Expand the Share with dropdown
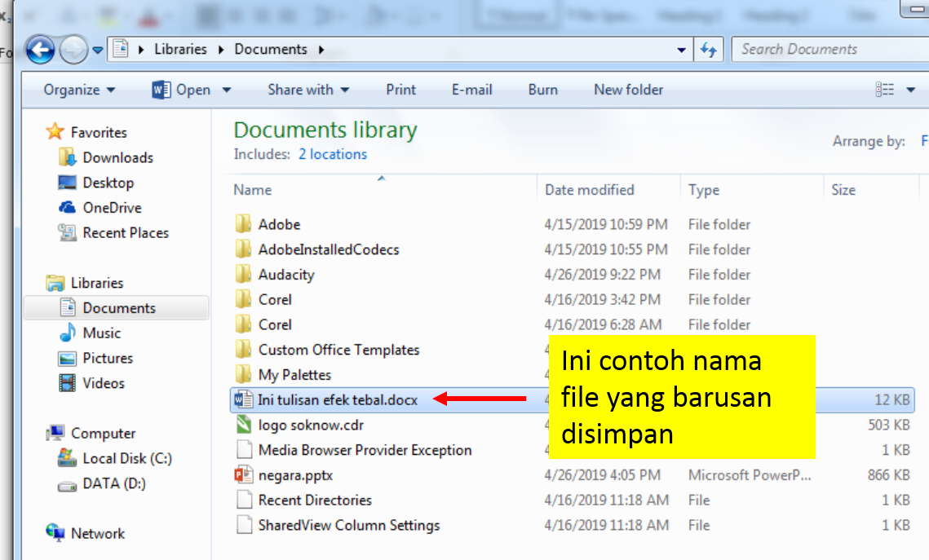The image size is (929, 560). [x=308, y=90]
